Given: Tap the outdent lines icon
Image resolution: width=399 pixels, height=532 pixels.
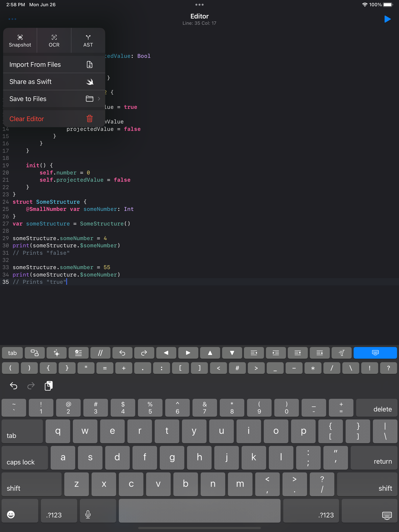Looking at the screenshot, I should [254, 353].
